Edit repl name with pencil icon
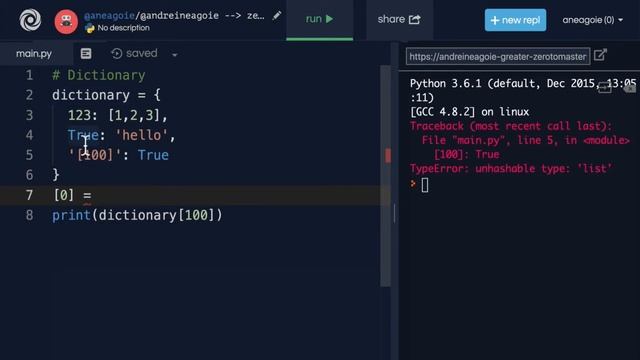640x360 pixels. [277, 16]
